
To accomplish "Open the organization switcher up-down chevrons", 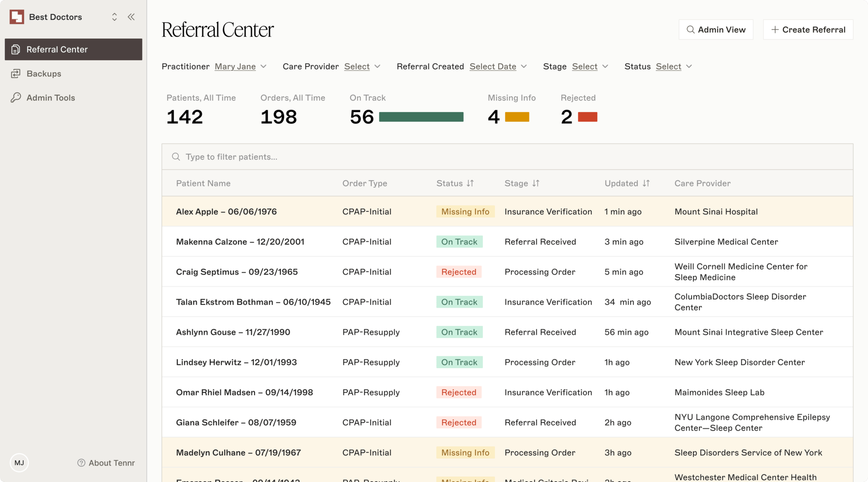I will [x=114, y=17].
